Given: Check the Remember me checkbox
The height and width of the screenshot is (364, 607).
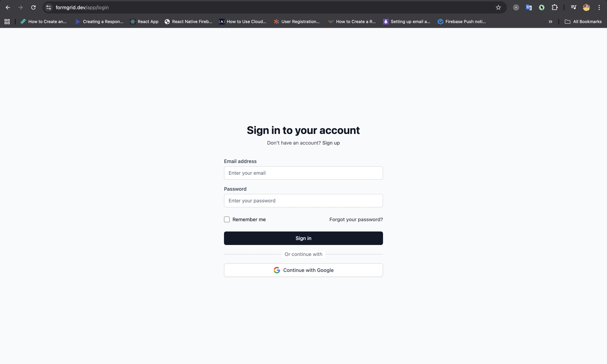Looking at the screenshot, I should 227,220.
